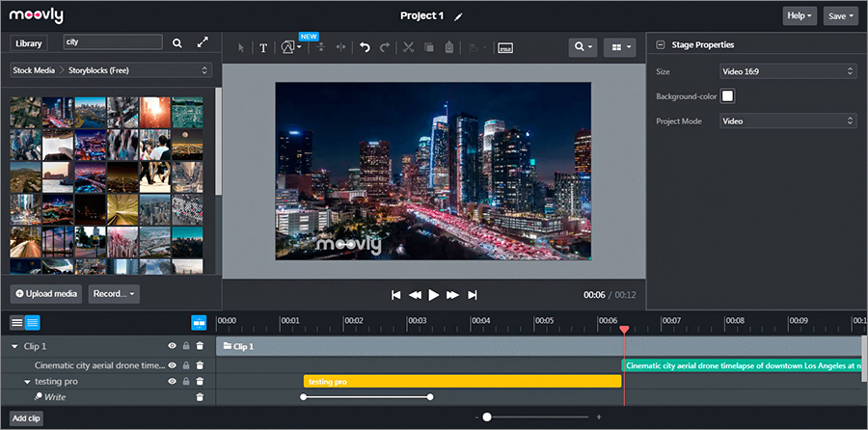868x430 pixels.
Task: Click the flip horizontal mirror icon
Action: [341, 47]
